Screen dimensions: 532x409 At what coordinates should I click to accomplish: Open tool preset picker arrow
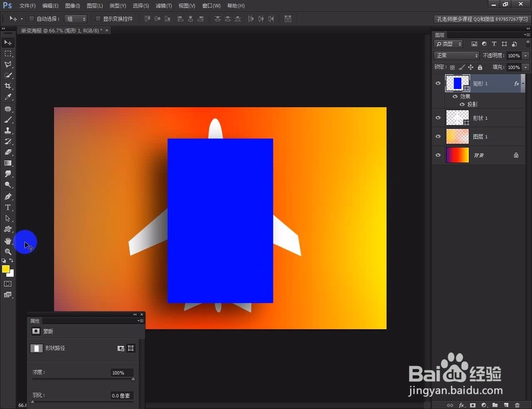pos(22,19)
